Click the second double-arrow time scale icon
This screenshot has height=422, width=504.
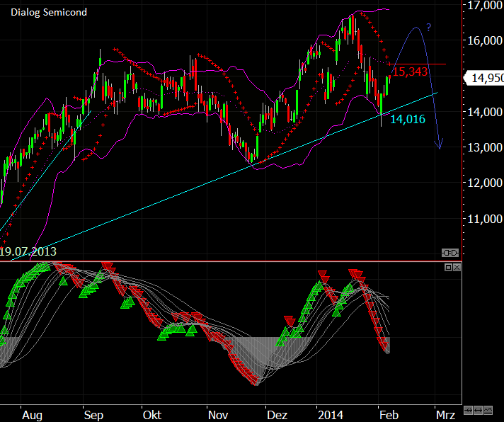(x=478, y=411)
